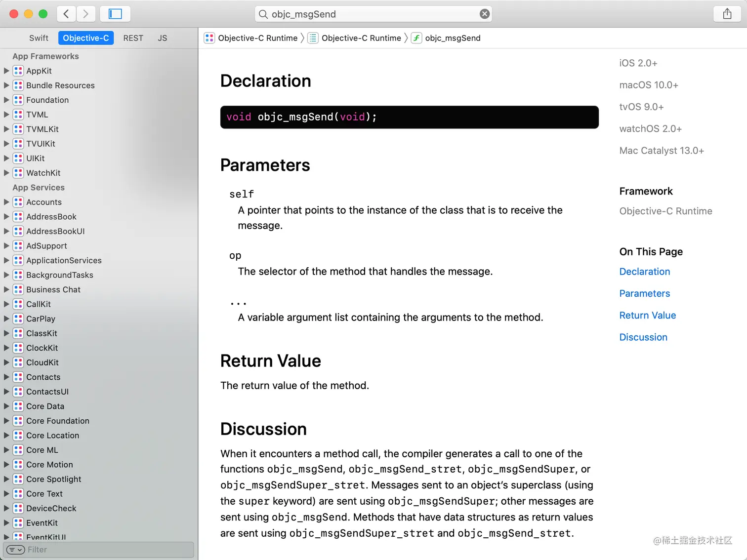Click the ApplicationServices framework icon

(x=18, y=260)
